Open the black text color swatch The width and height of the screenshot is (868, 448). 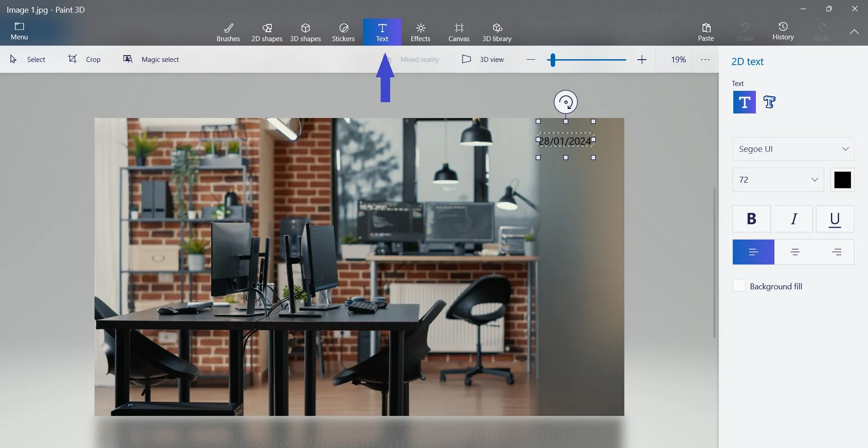(x=842, y=180)
